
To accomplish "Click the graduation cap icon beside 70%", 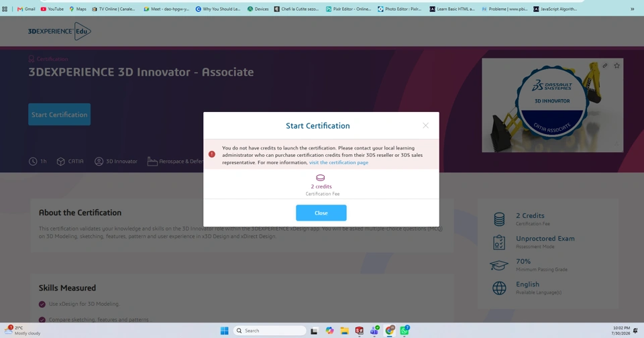I will [499, 266].
